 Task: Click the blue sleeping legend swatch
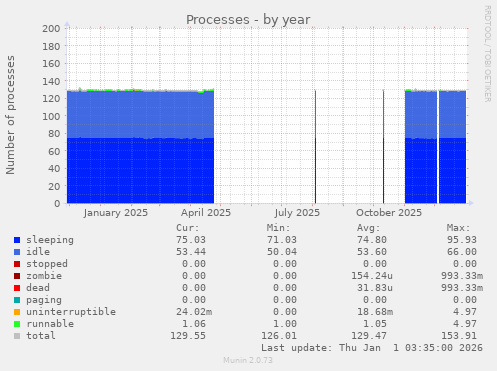17,240
